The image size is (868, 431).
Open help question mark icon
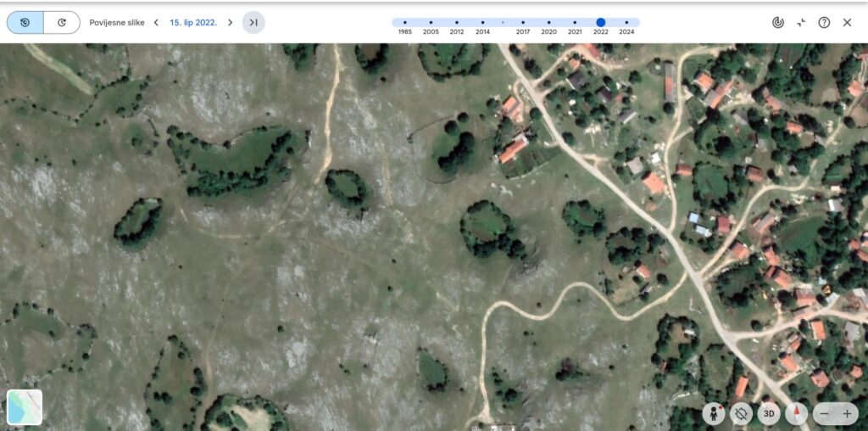tap(824, 23)
